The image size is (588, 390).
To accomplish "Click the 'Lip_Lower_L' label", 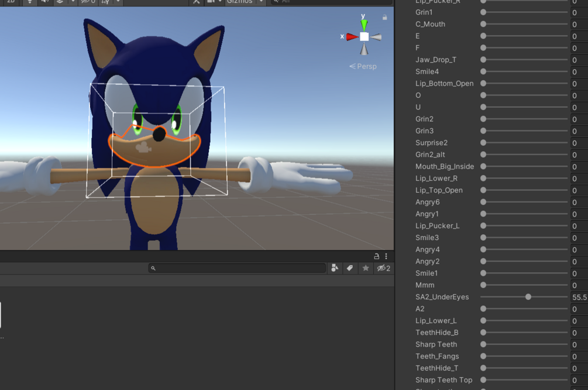I will coord(436,320).
